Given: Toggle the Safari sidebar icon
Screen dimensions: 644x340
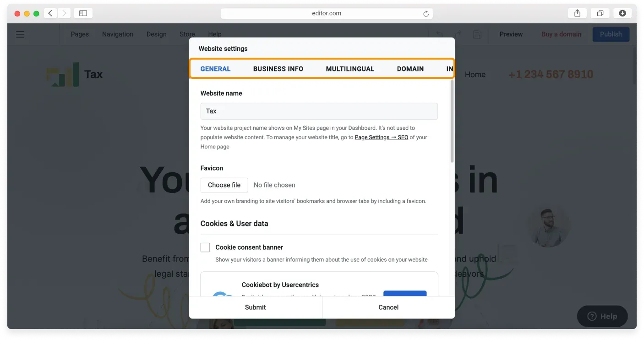Looking at the screenshot, I should point(83,13).
